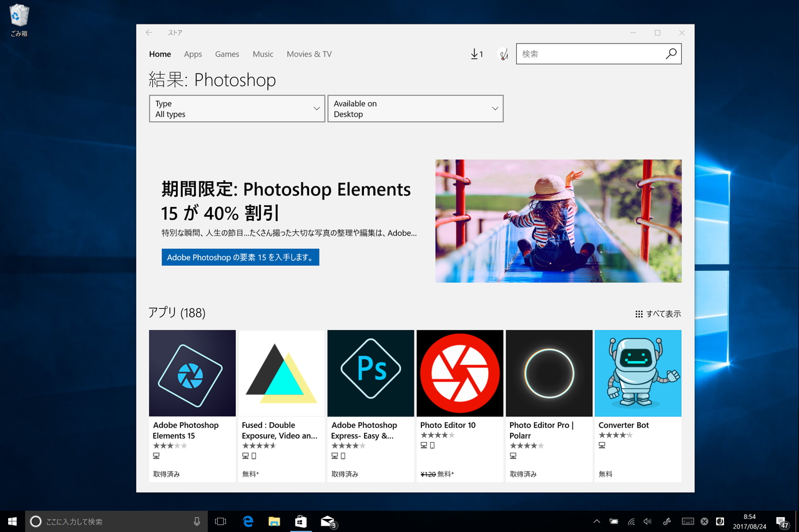Open the downloads and updates icon
Viewport: 799px width, 532px height.
pos(477,54)
